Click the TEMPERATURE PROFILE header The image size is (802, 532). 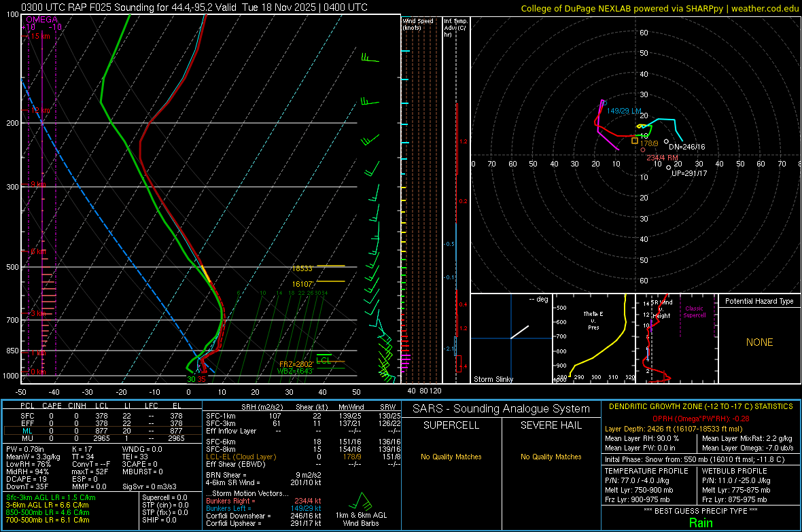[x=646, y=471]
